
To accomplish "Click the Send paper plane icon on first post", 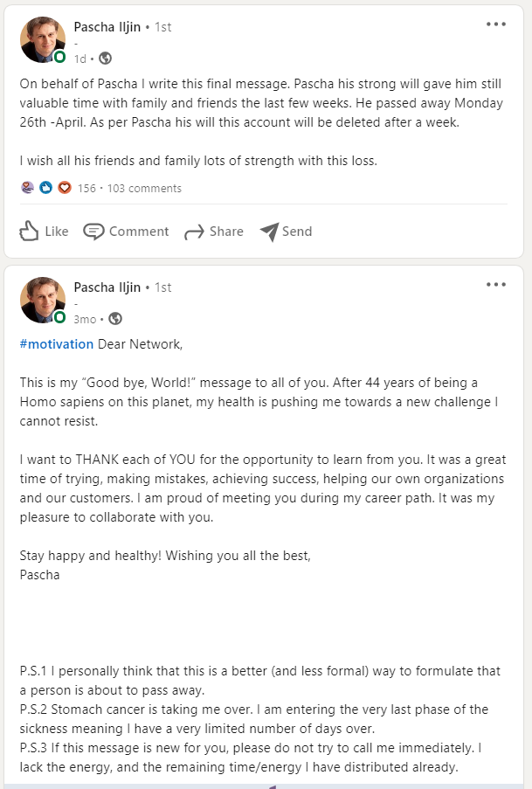I will click(268, 231).
